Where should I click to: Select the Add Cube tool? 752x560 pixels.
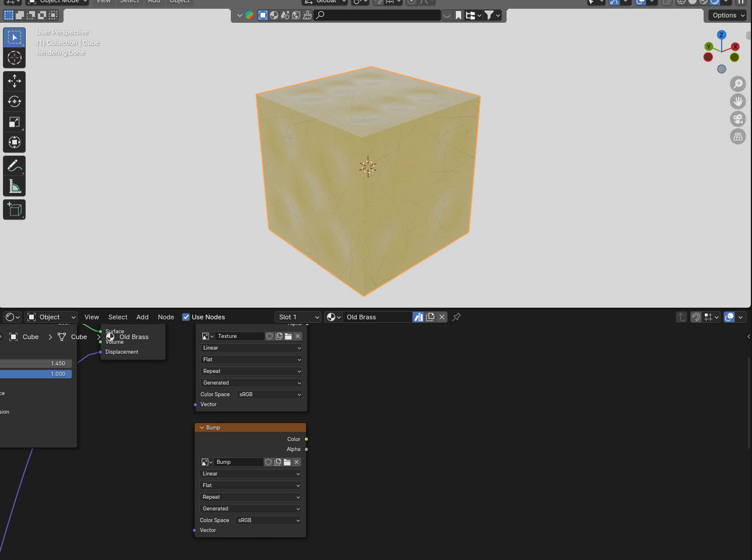coord(14,210)
